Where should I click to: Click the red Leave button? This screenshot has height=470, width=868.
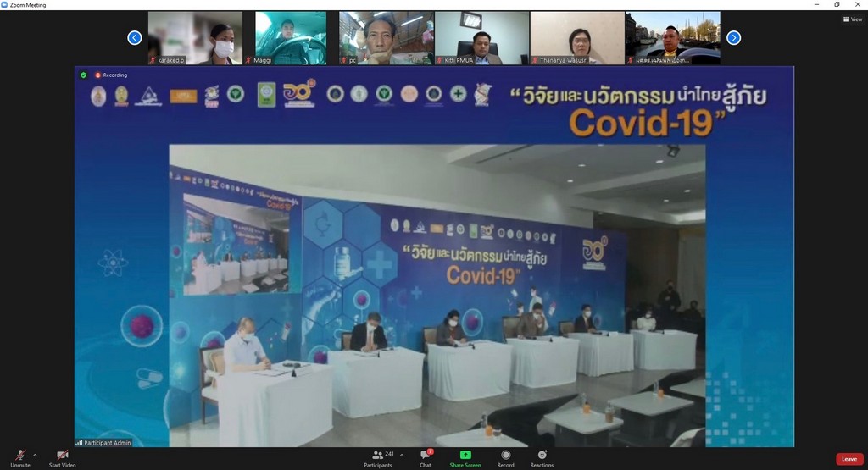849,459
